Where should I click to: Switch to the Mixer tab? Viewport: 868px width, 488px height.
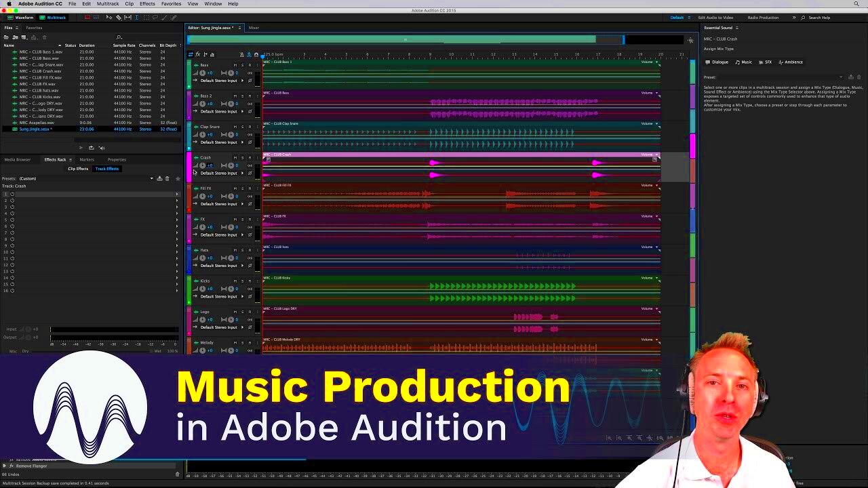[254, 28]
